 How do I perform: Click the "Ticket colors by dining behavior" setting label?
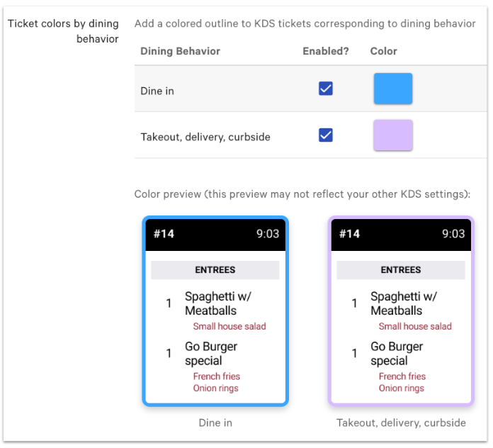pos(63,31)
